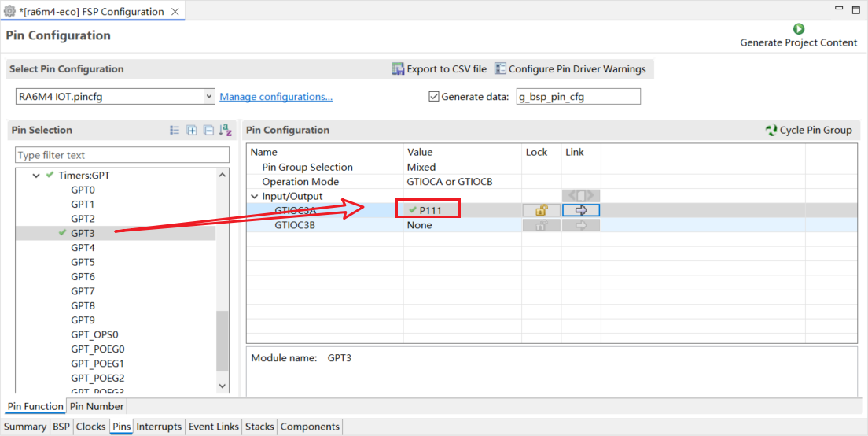Click the Mixed pin group value
The image size is (868, 436).
pos(421,168)
